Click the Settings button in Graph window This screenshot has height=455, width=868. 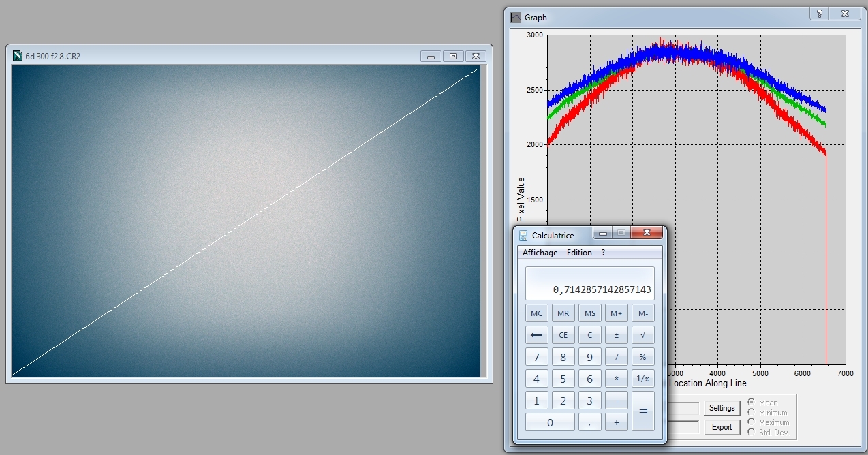click(722, 408)
